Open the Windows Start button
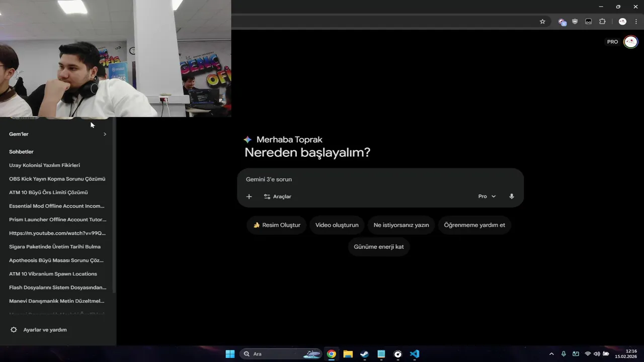The height and width of the screenshot is (362, 644). pos(230,354)
